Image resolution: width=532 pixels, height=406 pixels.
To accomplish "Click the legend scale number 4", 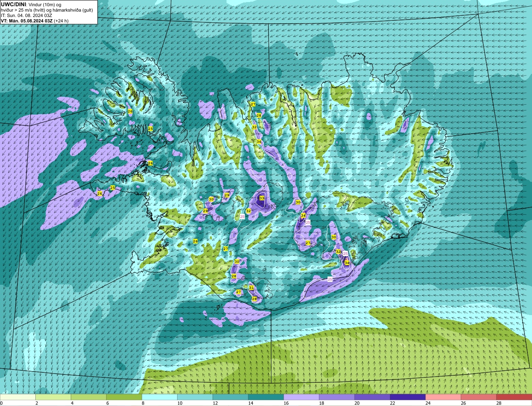I will pyautogui.click(x=72, y=403).
